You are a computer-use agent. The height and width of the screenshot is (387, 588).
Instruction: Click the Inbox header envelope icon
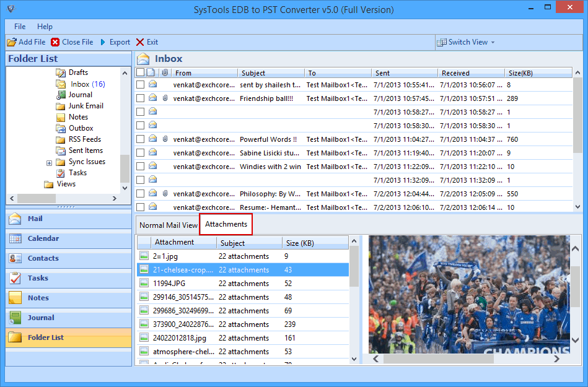(143, 59)
